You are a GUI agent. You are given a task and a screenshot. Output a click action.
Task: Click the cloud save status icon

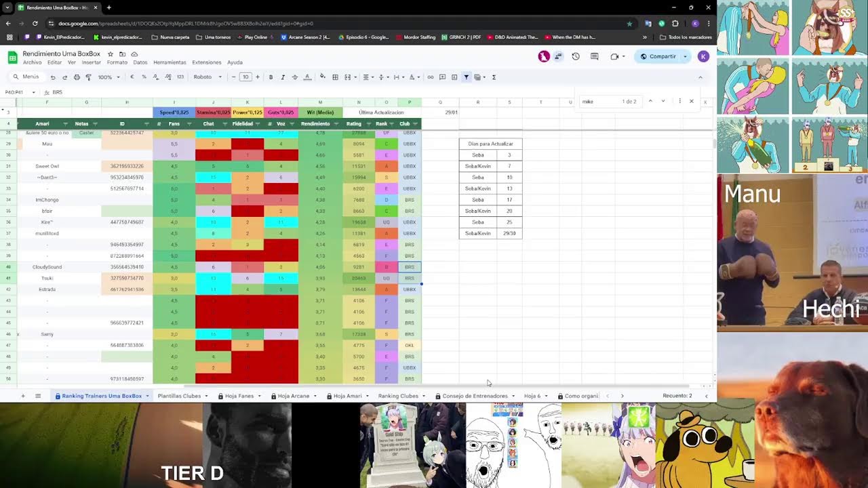[134, 54]
